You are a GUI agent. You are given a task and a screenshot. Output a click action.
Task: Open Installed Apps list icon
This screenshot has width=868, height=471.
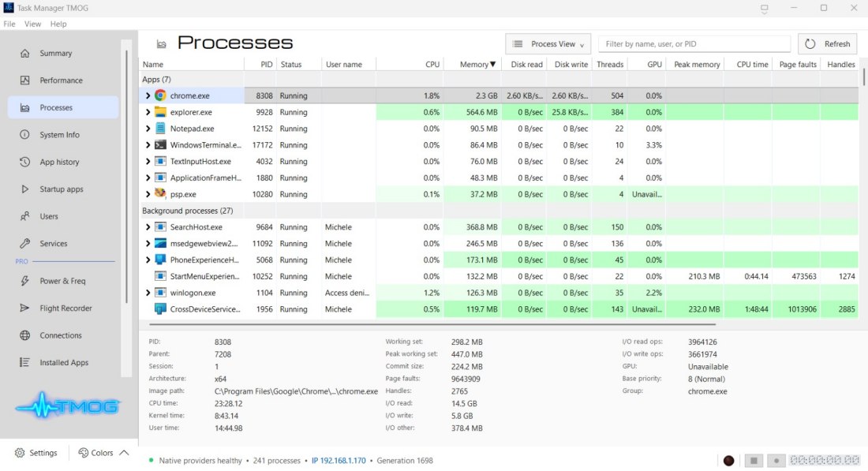(x=24, y=362)
